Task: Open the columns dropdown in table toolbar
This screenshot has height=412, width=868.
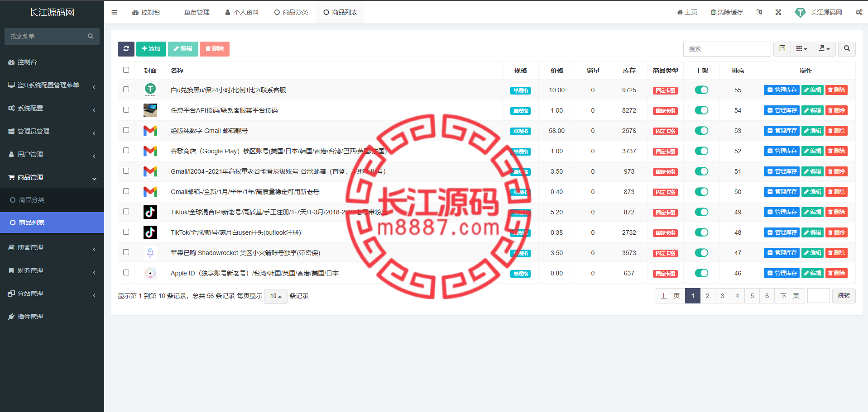Action: [801, 49]
